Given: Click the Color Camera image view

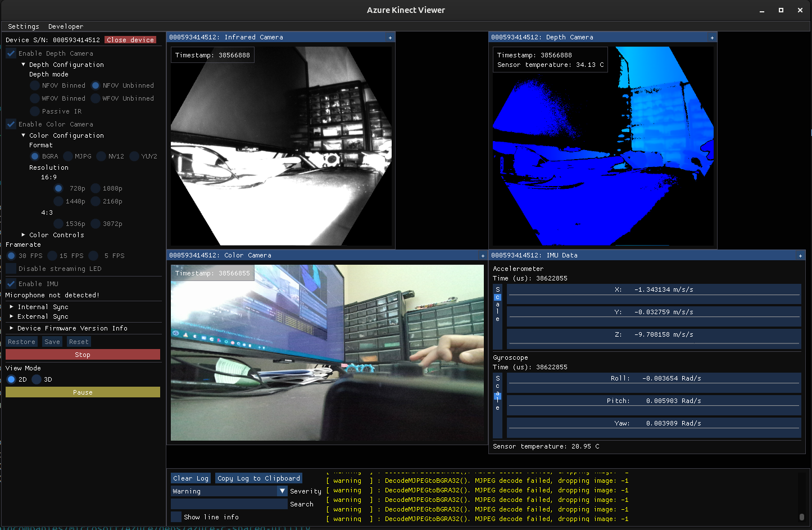Looking at the screenshot, I should 327,353.
